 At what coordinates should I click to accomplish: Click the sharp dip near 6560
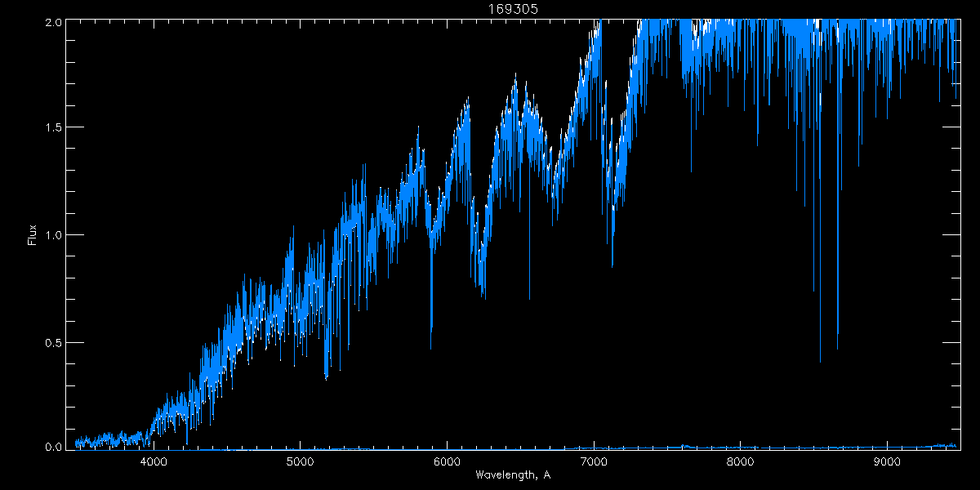click(529, 297)
